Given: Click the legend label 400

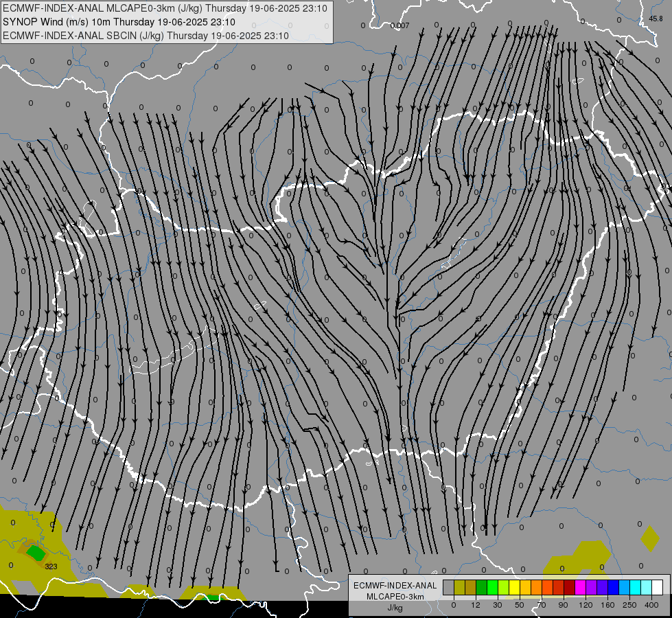Looking at the screenshot, I should pos(651,605).
